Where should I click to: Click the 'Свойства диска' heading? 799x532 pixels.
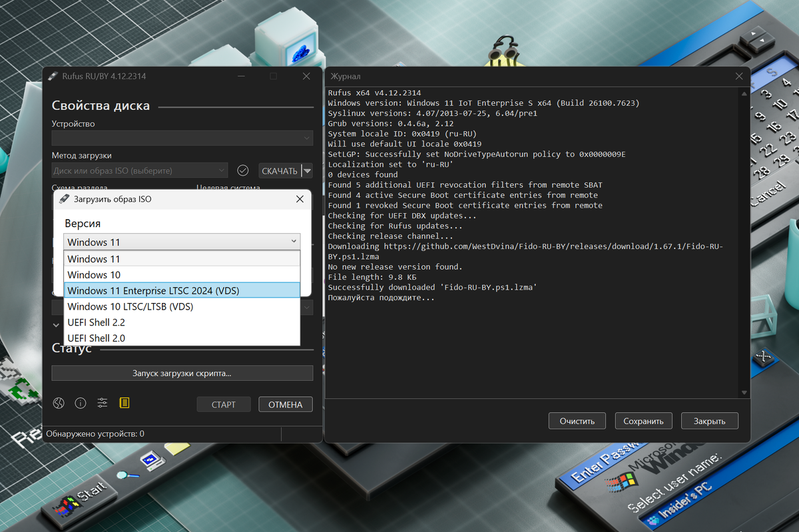(x=101, y=106)
